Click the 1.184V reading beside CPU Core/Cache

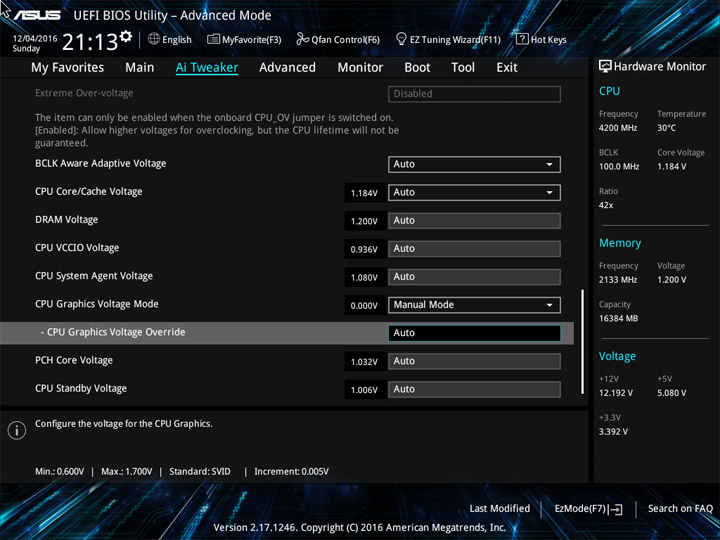[x=364, y=193]
